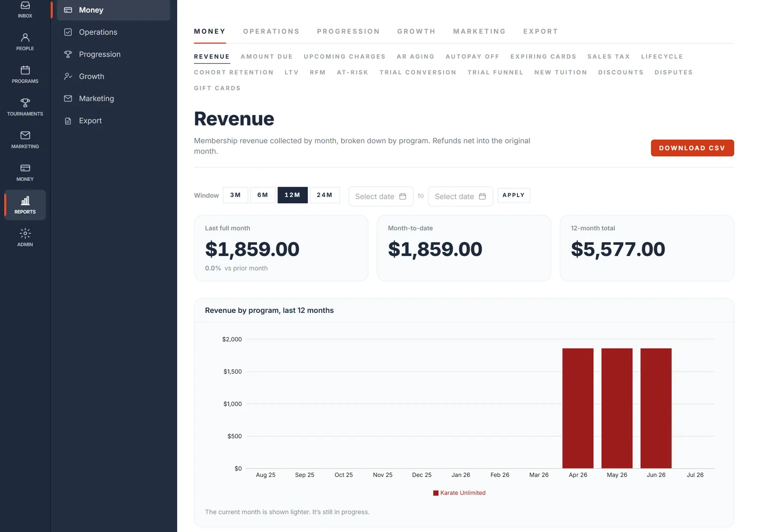The width and height of the screenshot is (759, 532).
Task: Open the end Select date field
Action: coord(461,196)
